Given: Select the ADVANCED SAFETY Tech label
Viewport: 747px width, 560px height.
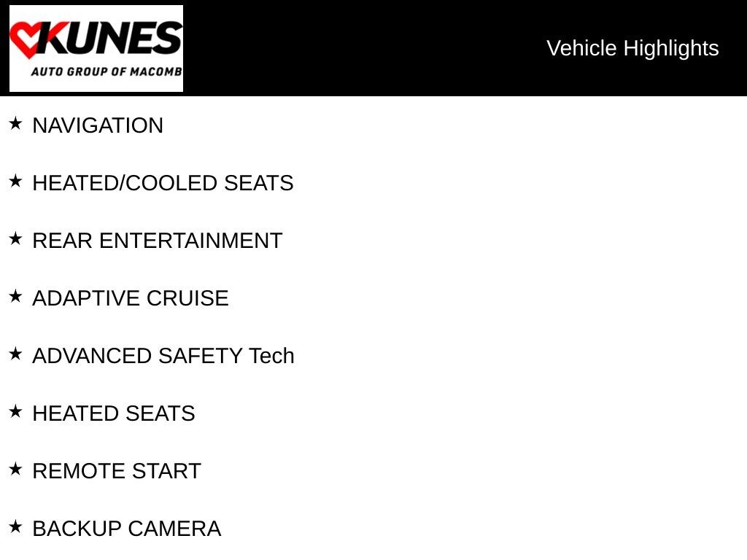Looking at the screenshot, I should [163, 356].
